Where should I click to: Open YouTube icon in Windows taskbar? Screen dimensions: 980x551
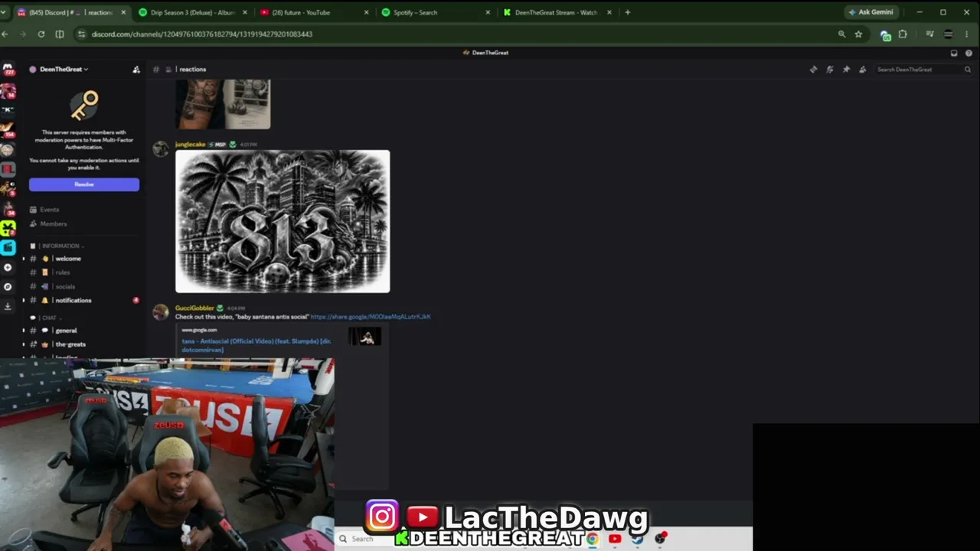(x=615, y=539)
